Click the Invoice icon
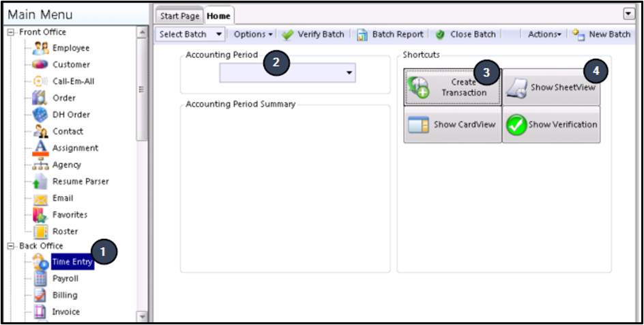Screen dimensions: 644x325 click(40, 312)
